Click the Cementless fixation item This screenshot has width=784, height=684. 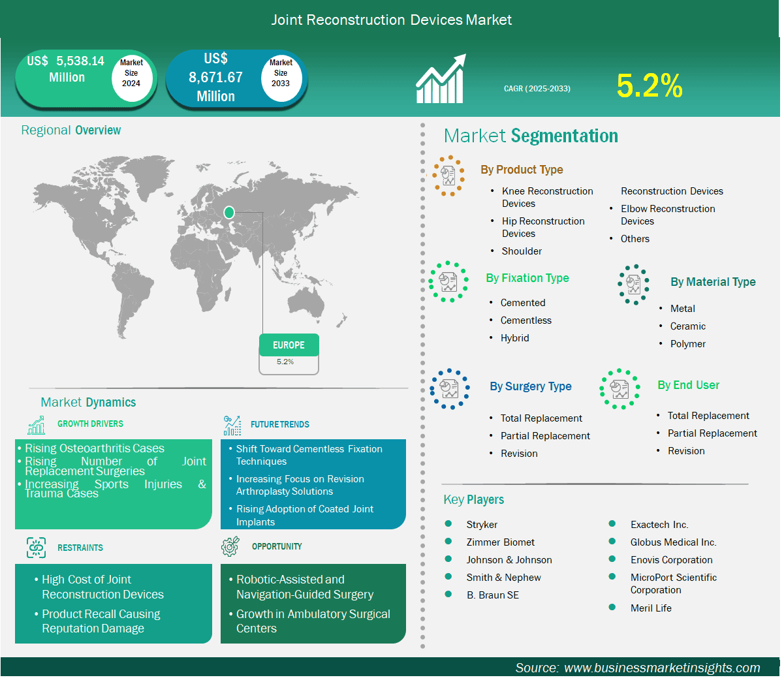(526, 320)
